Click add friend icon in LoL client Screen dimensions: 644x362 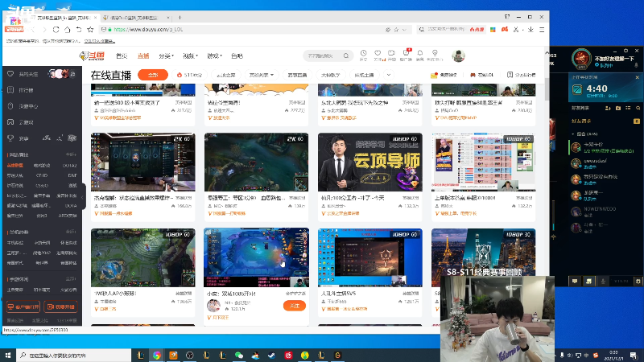[x=608, y=108]
